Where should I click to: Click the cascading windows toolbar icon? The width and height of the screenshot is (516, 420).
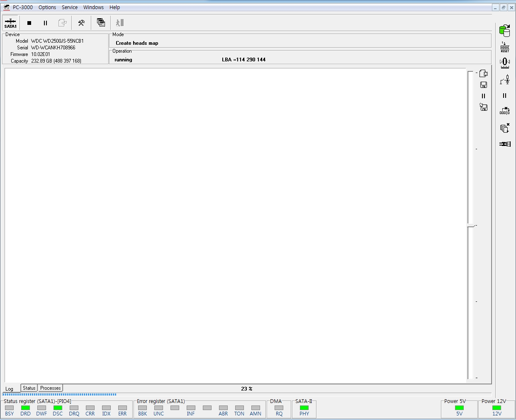(x=101, y=22)
